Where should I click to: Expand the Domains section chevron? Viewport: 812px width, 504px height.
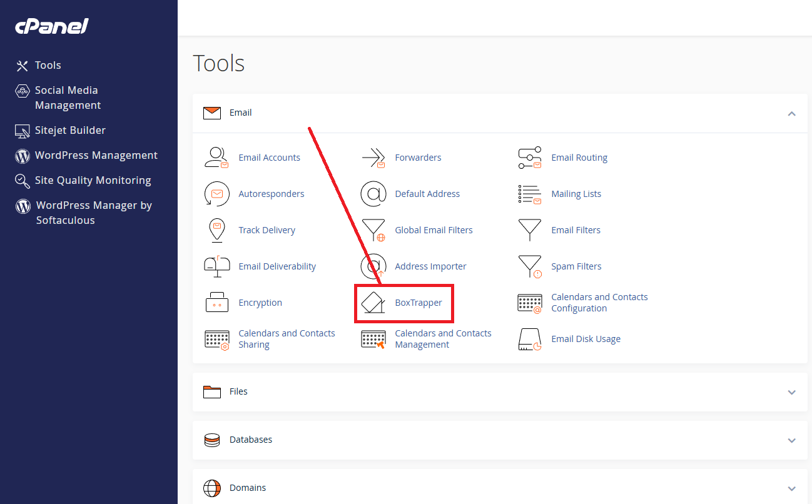[792, 489]
